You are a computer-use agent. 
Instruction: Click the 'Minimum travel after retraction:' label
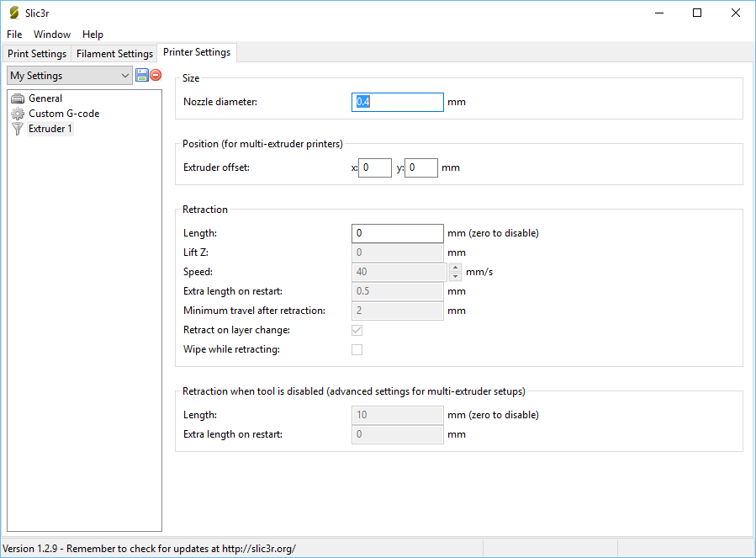(x=255, y=311)
